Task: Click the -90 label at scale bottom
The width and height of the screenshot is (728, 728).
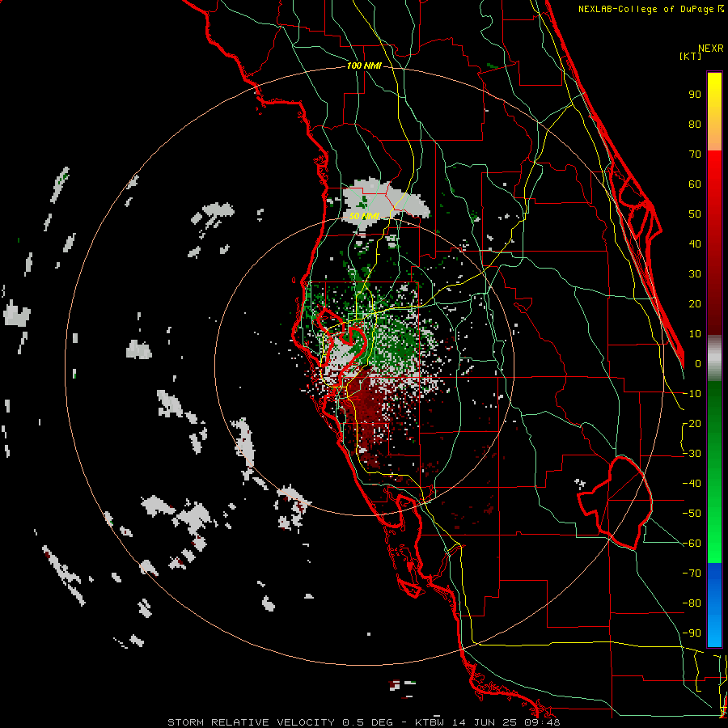Action: (x=692, y=633)
